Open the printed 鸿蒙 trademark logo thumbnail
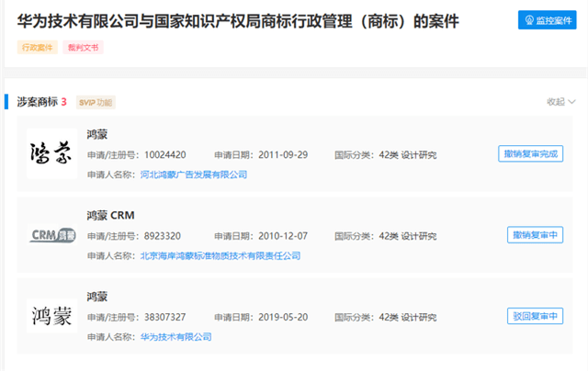 (51, 316)
